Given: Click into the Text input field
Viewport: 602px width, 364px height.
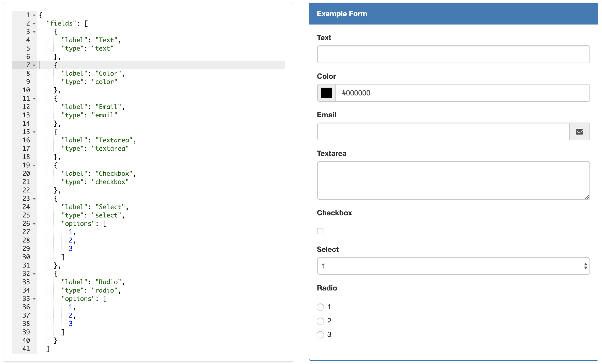Looking at the screenshot, I should point(453,54).
